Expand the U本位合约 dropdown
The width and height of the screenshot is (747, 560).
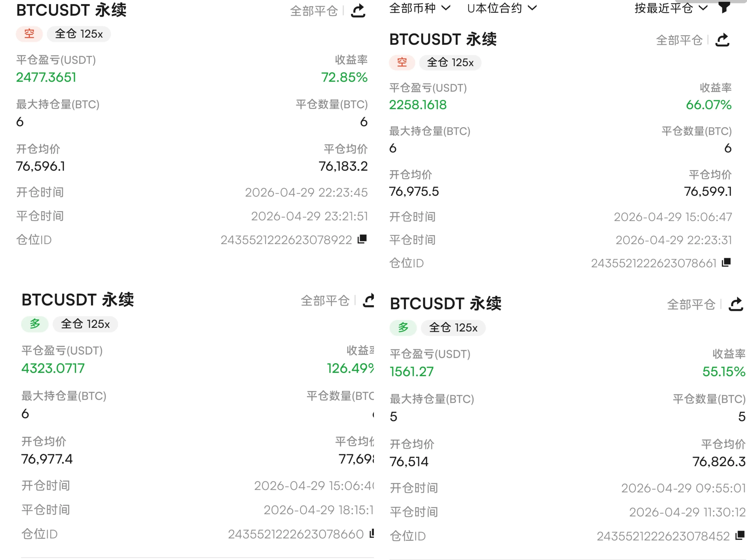502,8
